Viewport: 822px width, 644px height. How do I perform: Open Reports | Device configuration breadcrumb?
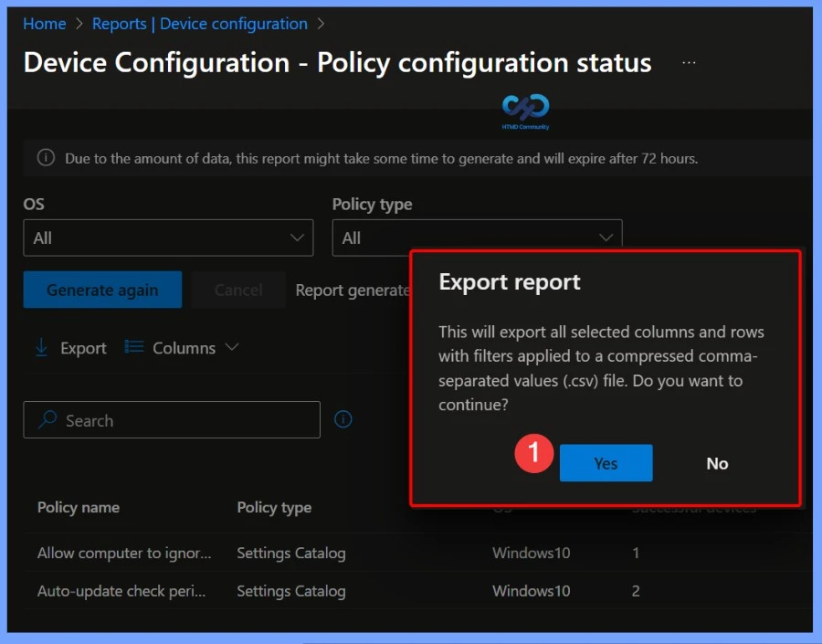(x=200, y=24)
